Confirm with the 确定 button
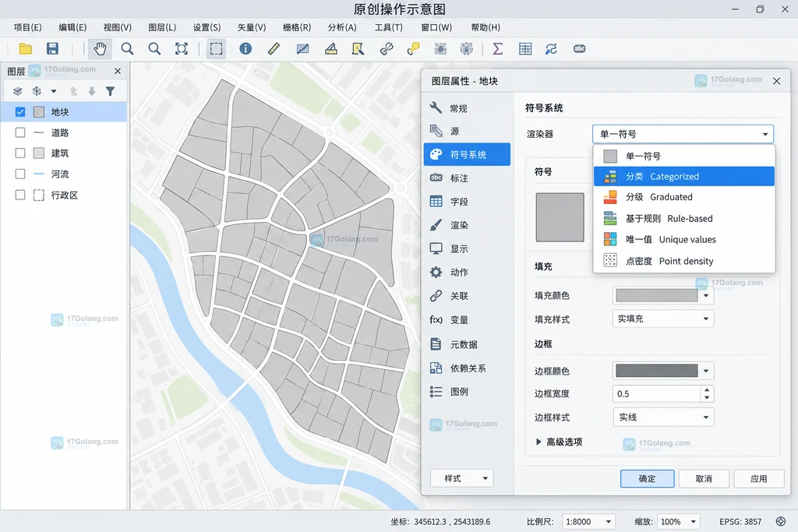The image size is (798, 532). [648, 478]
